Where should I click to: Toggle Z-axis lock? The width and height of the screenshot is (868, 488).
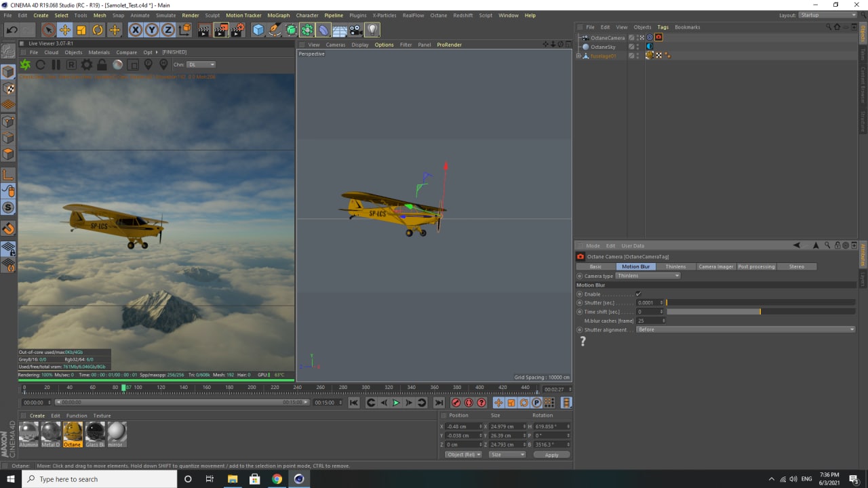(167, 30)
